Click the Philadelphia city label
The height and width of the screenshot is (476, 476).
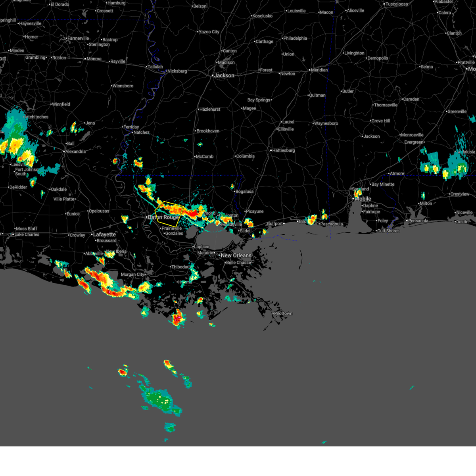point(295,38)
